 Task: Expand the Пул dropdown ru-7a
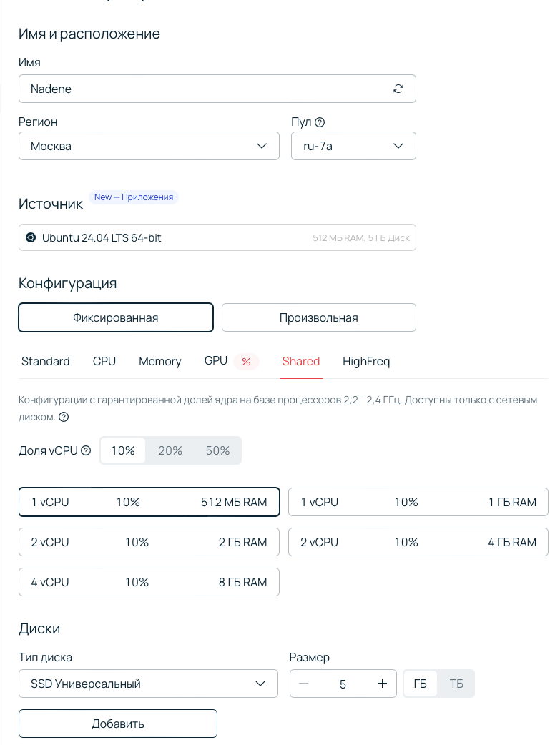(353, 146)
